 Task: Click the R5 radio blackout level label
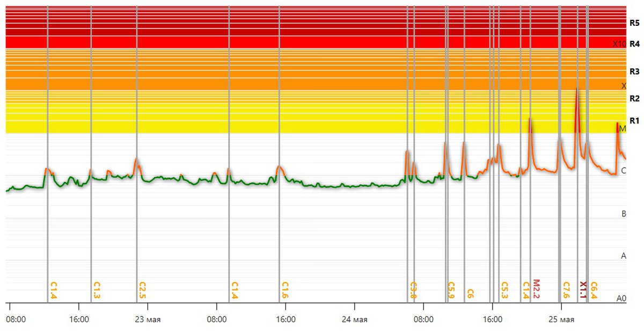point(634,23)
